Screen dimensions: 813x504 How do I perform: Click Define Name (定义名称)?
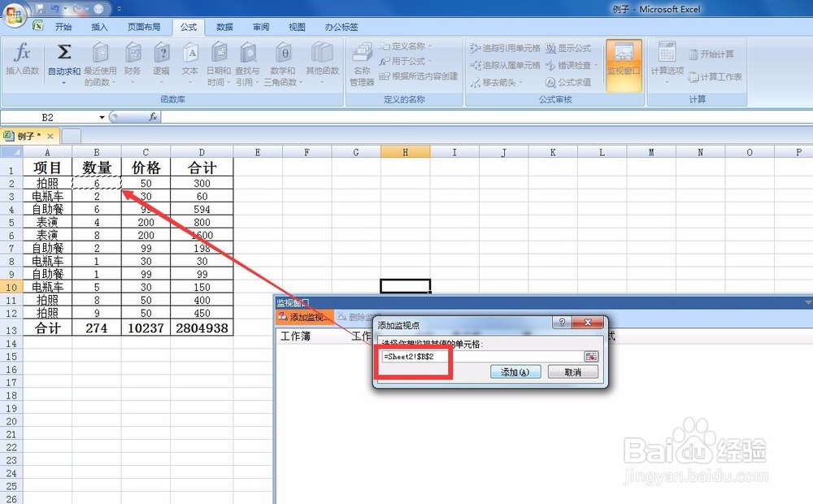point(406,46)
